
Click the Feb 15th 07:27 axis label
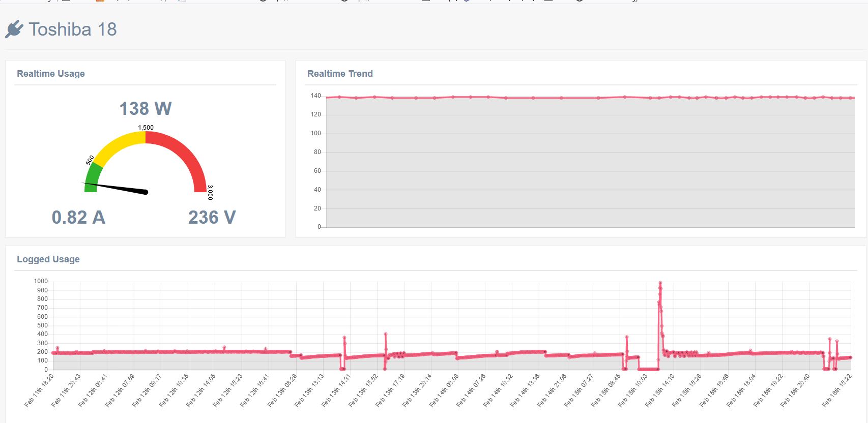click(x=579, y=390)
